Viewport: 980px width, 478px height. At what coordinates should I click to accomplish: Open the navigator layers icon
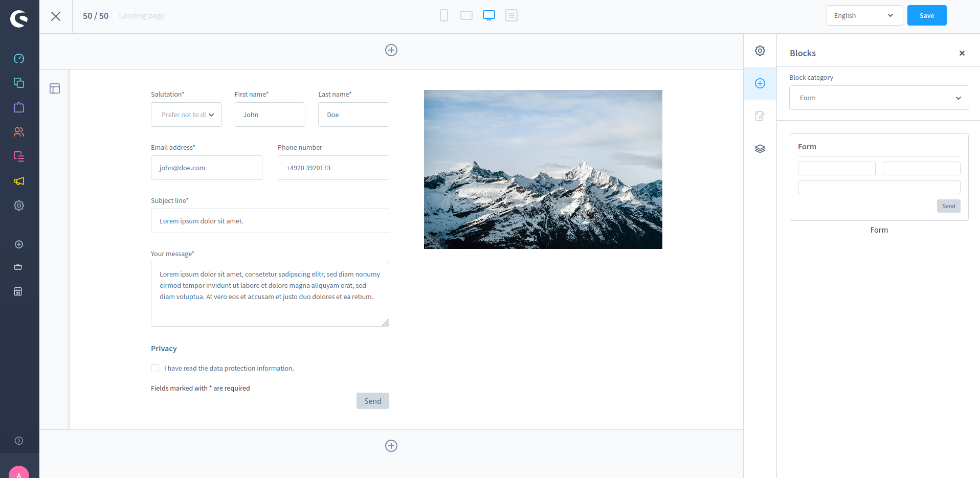(x=760, y=149)
